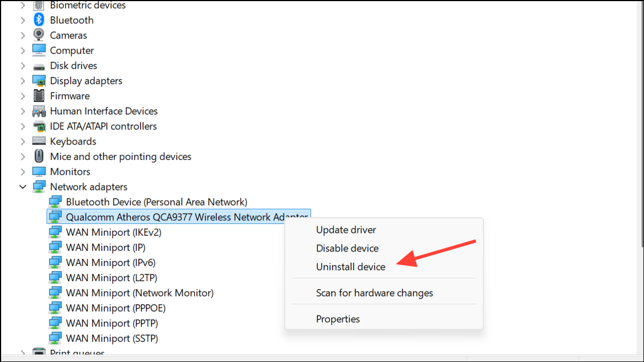Collapse the Network adapters category
The height and width of the screenshot is (362, 644).
[x=22, y=187]
